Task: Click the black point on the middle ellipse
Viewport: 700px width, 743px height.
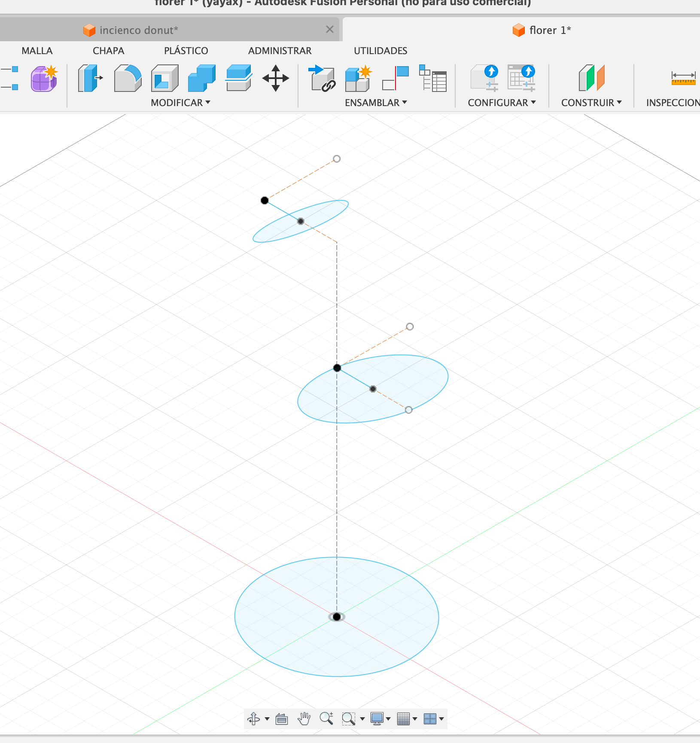Action: click(337, 368)
